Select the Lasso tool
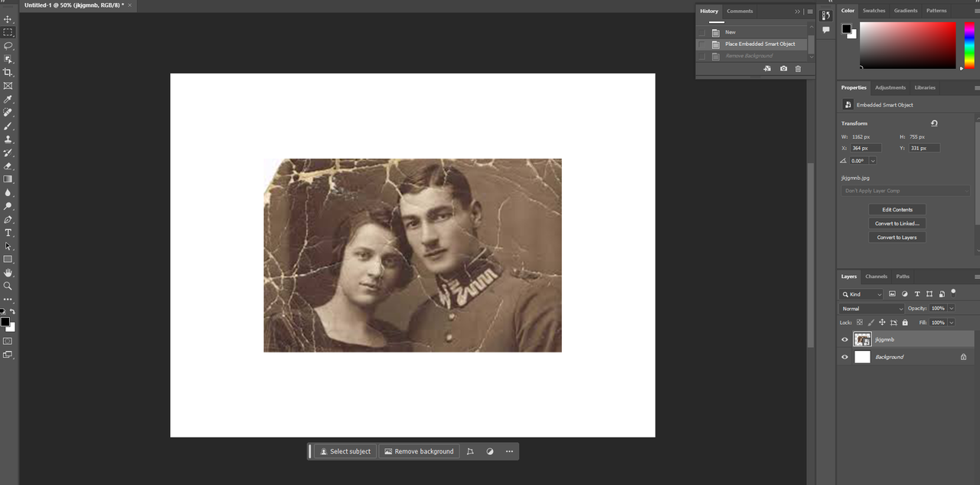This screenshot has width=980, height=485. point(8,46)
